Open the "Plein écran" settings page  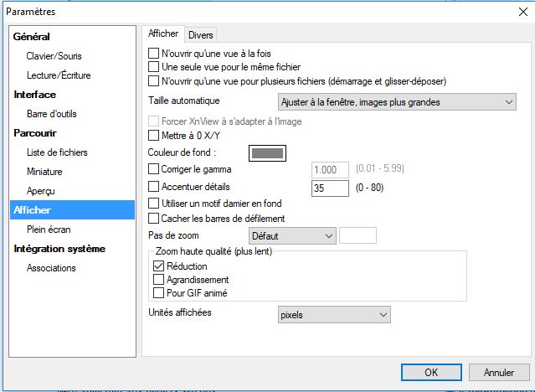(x=50, y=229)
